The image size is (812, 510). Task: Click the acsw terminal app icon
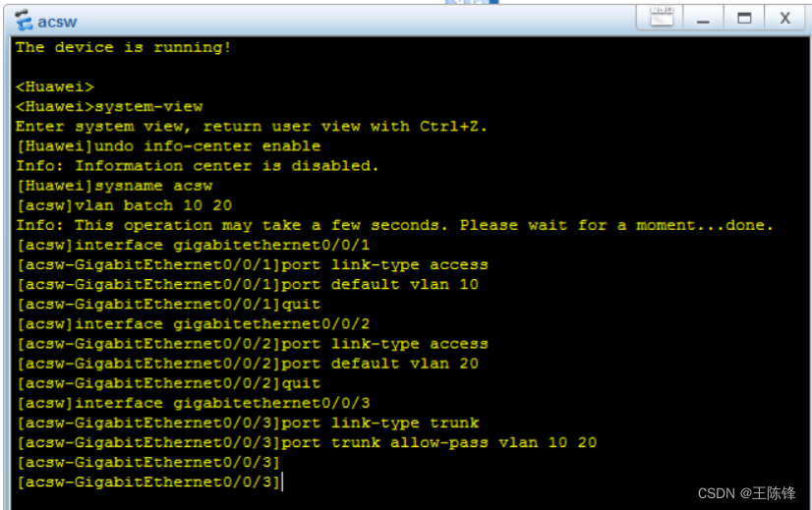(x=23, y=20)
